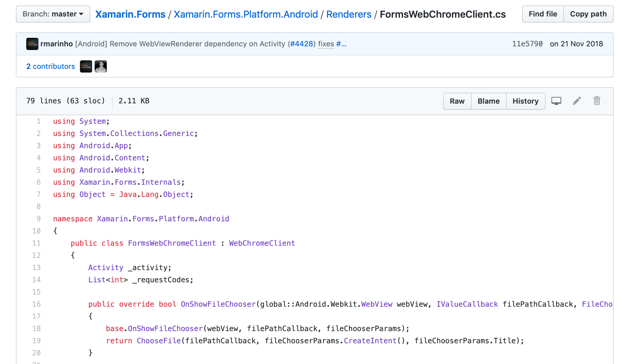Open the Blame view

pos(488,101)
